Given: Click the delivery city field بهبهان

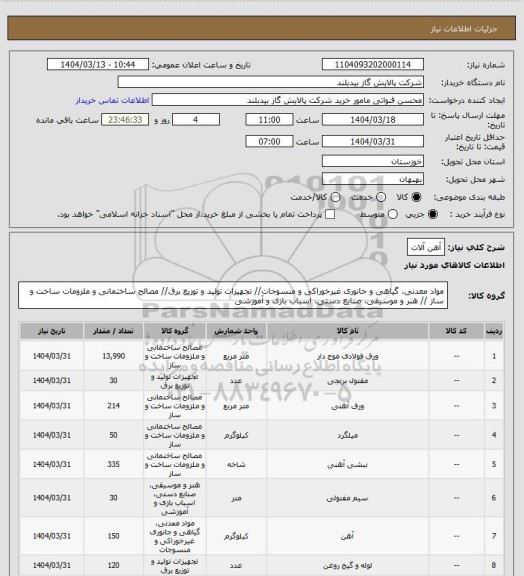Looking at the screenshot, I should 373,179.
